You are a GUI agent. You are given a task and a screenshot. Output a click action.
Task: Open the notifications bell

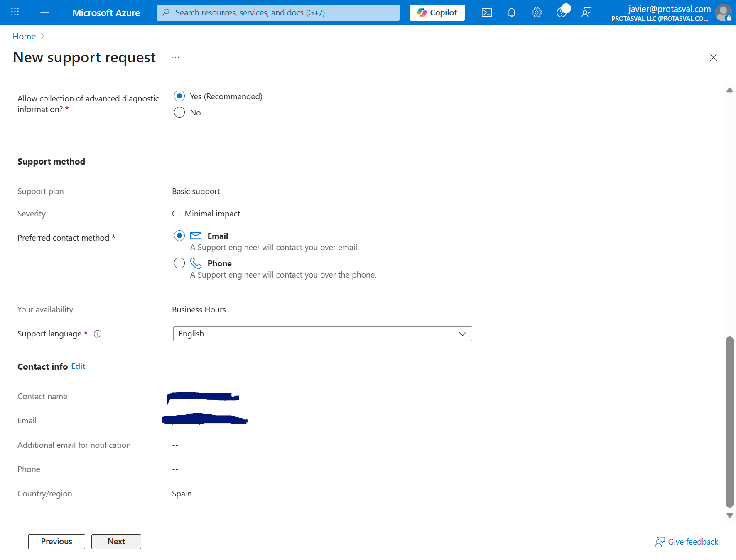(x=512, y=12)
